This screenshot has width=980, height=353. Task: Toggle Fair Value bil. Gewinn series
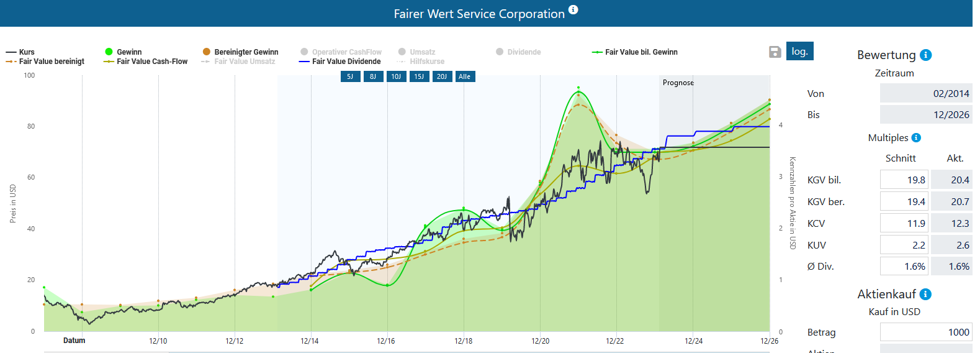coord(634,52)
